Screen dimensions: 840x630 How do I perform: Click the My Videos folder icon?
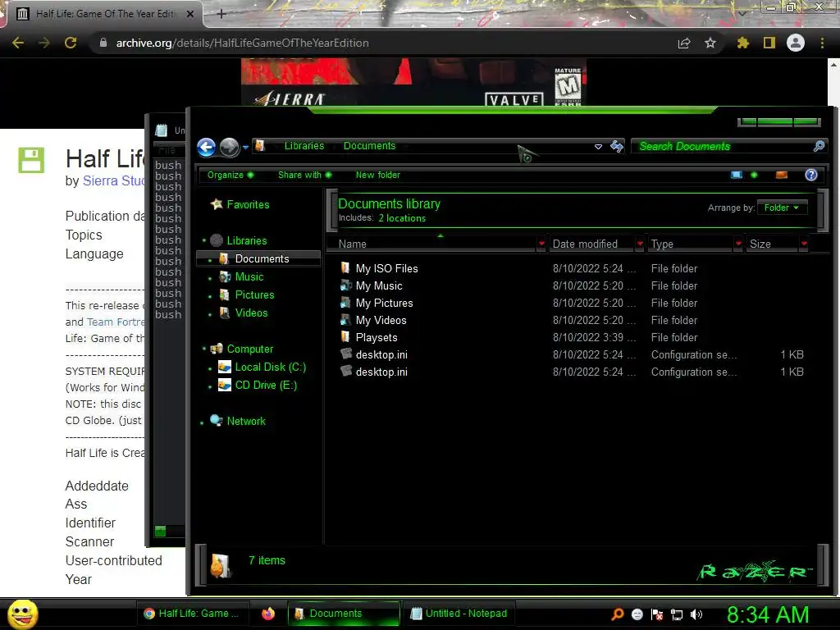(x=345, y=320)
